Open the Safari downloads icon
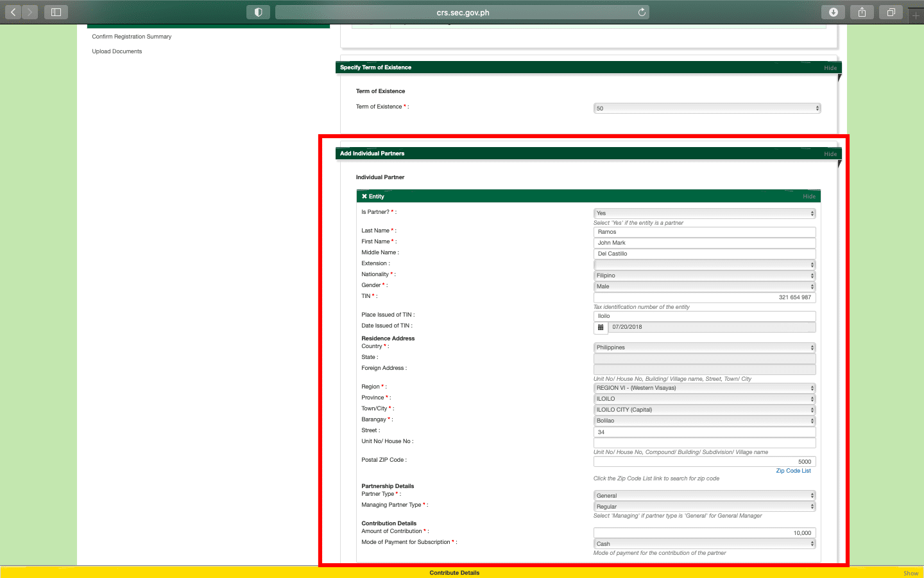The width and height of the screenshot is (924, 578). pos(833,12)
